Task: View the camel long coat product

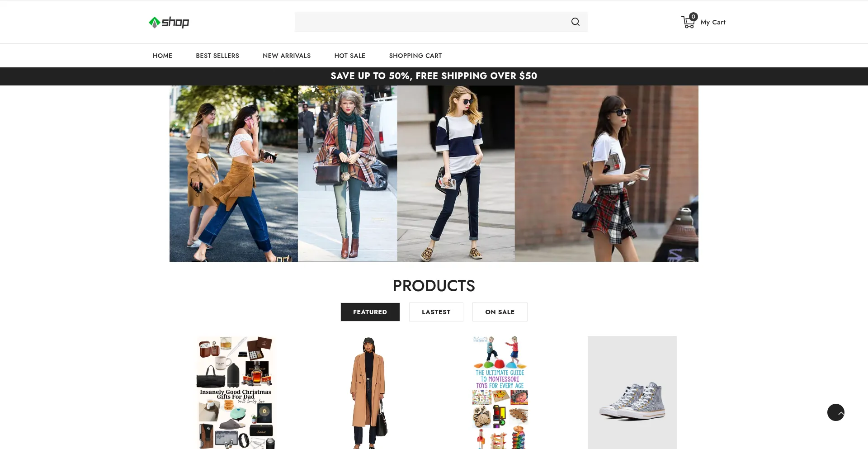Action: 368,392
